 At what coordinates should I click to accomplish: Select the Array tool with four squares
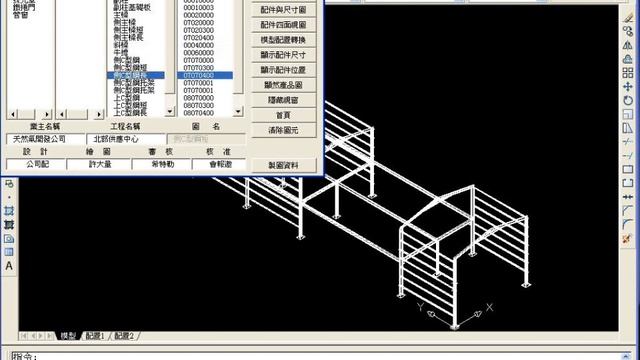(628, 73)
